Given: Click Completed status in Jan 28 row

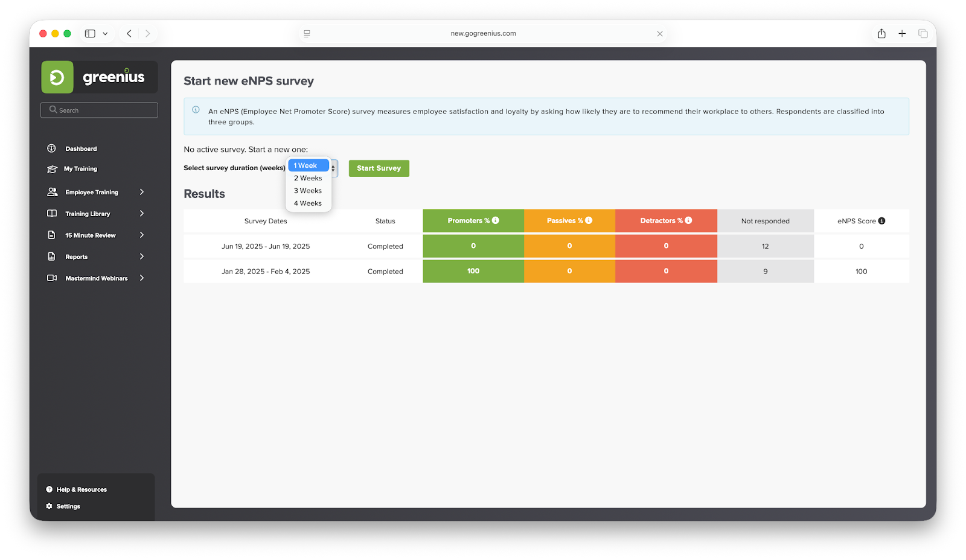Looking at the screenshot, I should click(385, 272).
